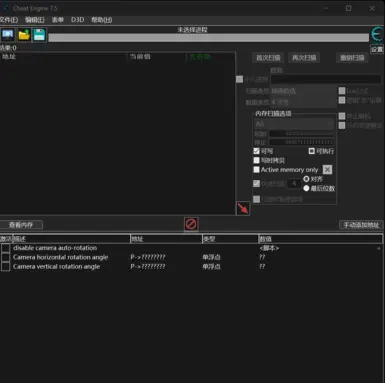Activate Camera vertical rotation angle checkbox
The width and height of the screenshot is (385, 383).
5,266
